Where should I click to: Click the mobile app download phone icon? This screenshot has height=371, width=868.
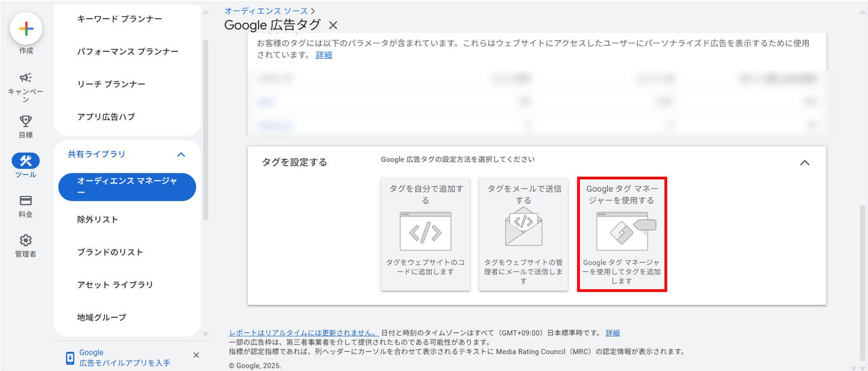click(70, 358)
